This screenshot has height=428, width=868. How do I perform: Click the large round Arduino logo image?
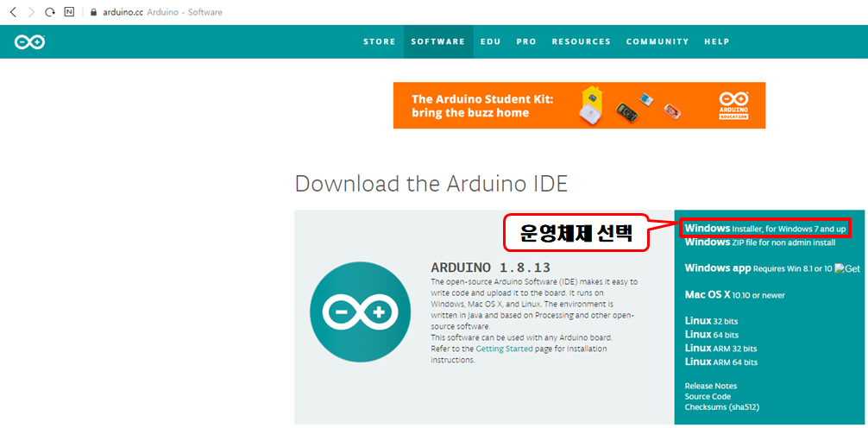[x=361, y=312]
